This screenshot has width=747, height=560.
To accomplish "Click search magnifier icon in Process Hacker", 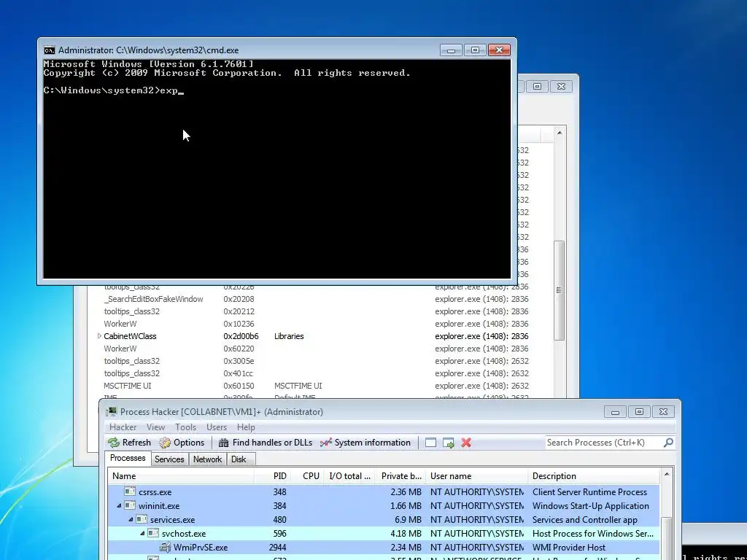I will (668, 443).
